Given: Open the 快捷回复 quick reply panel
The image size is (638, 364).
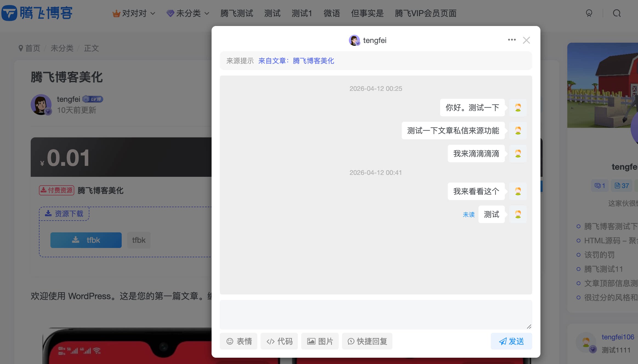Looking at the screenshot, I should [367, 341].
